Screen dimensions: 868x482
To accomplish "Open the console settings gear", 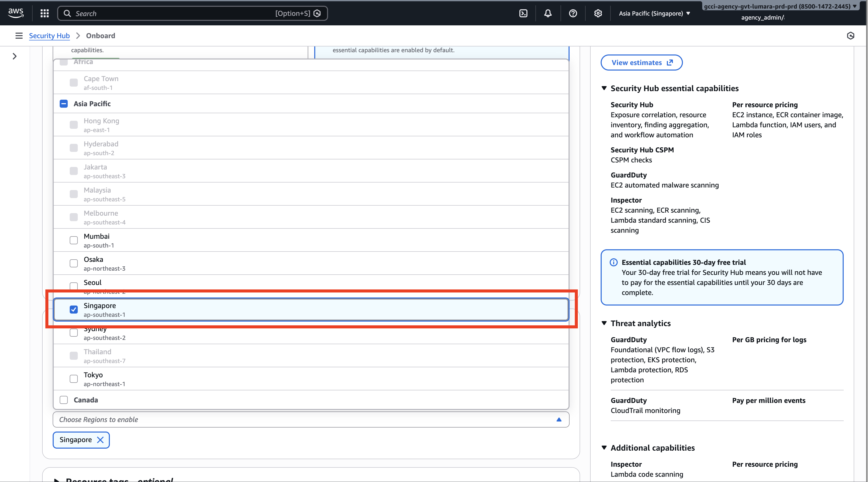I will point(598,13).
